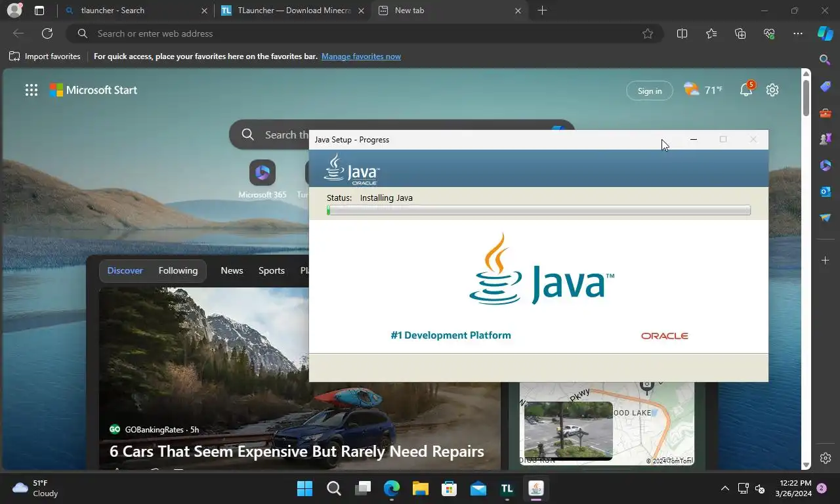Open taskbar weather widget 51°F Cloudy
The height and width of the screenshot is (504, 840).
(x=36, y=488)
